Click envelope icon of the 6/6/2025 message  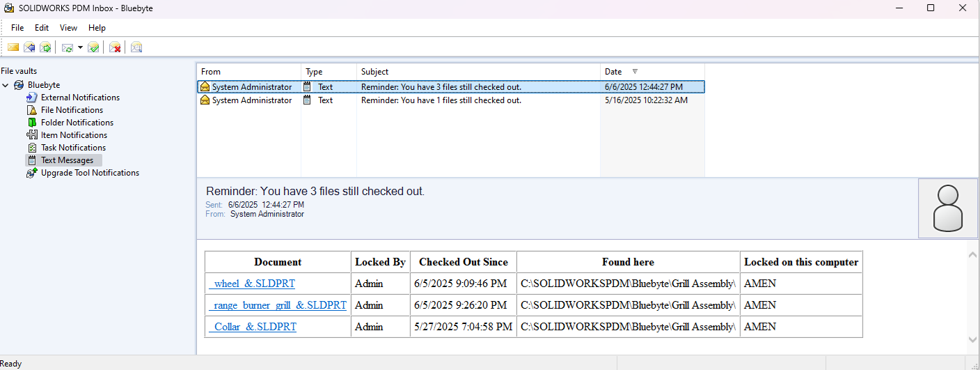[205, 87]
